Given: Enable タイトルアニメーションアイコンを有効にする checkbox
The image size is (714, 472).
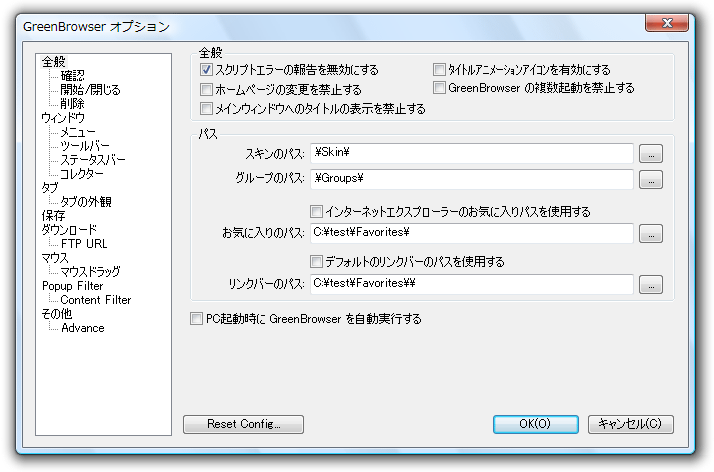Looking at the screenshot, I should (x=439, y=69).
